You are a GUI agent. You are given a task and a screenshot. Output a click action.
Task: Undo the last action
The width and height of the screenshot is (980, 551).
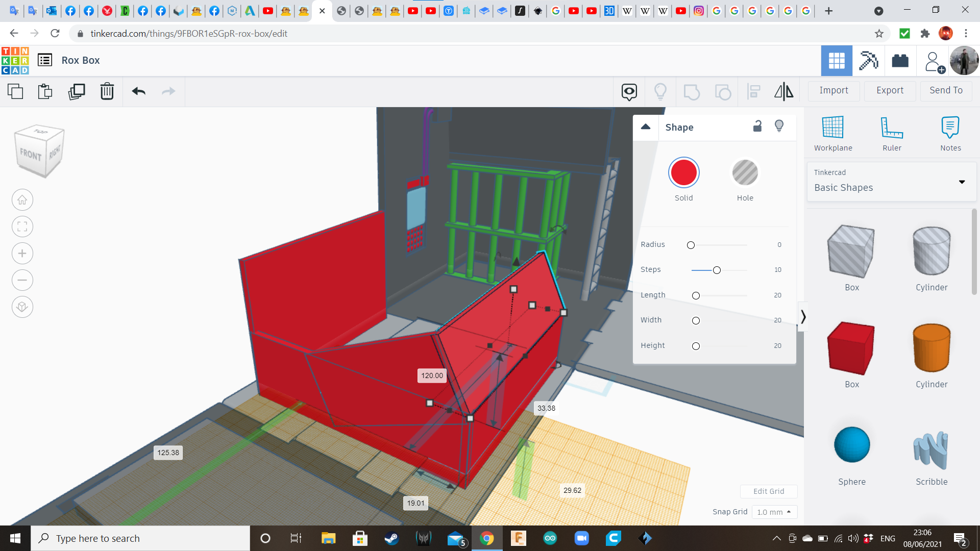[138, 92]
